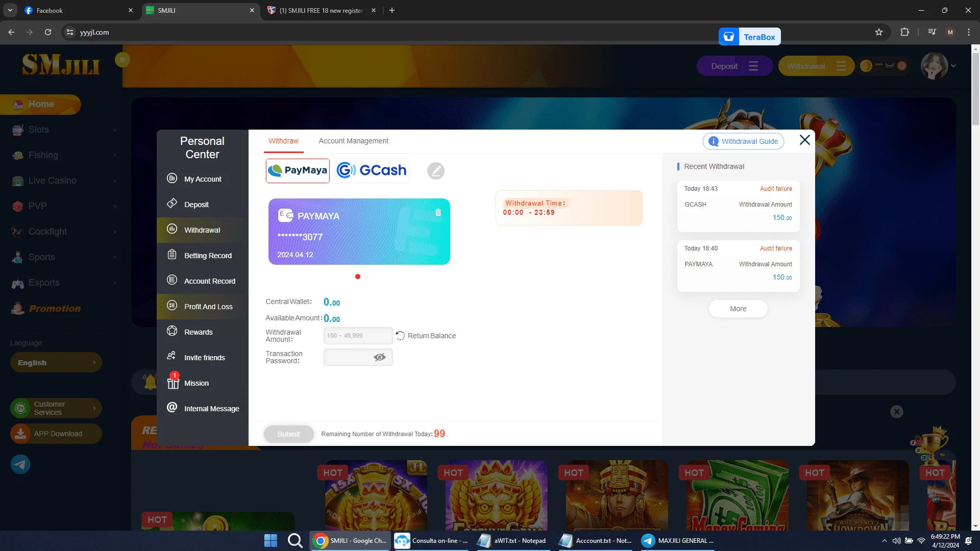Open Account Record

tap(203, 281)
